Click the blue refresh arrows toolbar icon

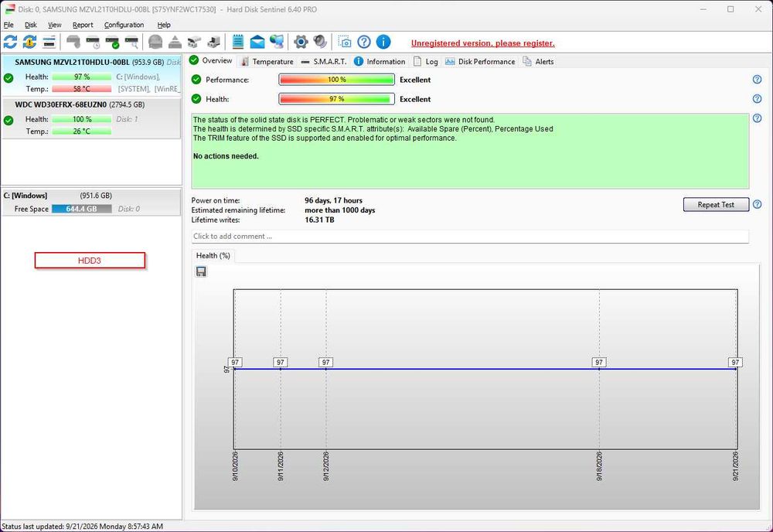coord(10,42)
